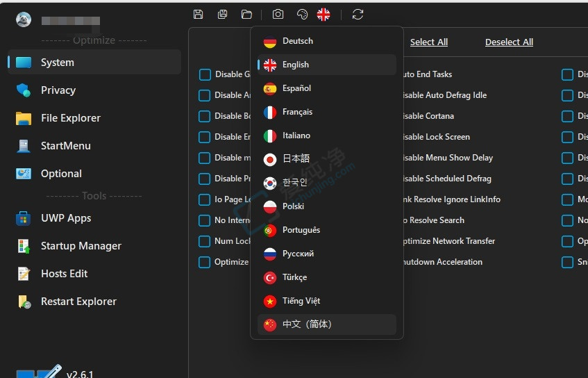Click the 'isable Auto Defrag Idle' label
This screenshot has height=378, width=588.
click(445, 95)
